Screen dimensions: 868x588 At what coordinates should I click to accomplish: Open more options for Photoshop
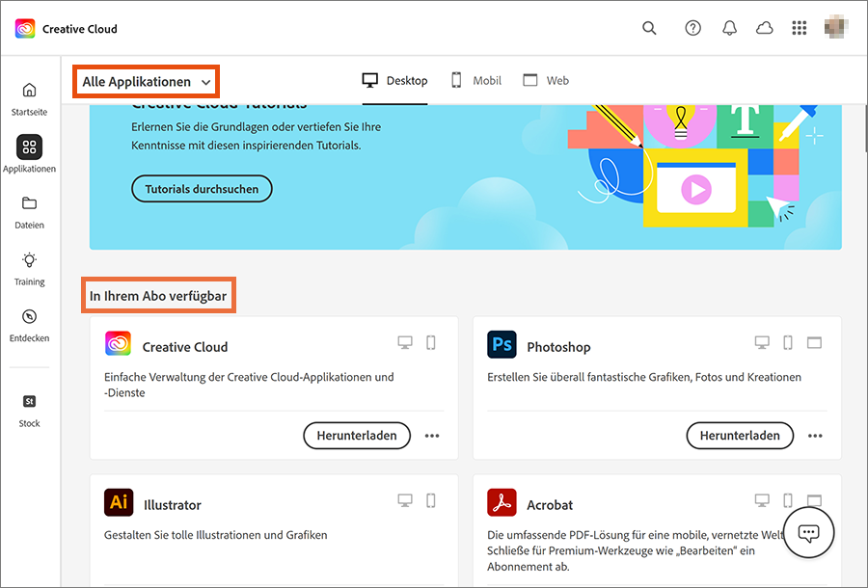(815, 436)
